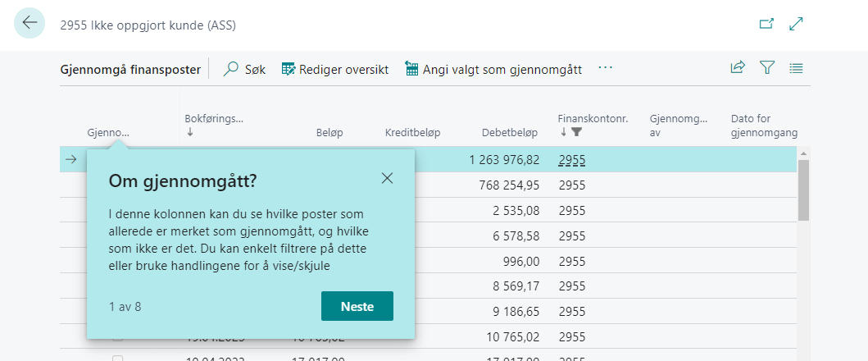Open more options ellipsis menu
The image size is (868, 361).
click(606, 69)
